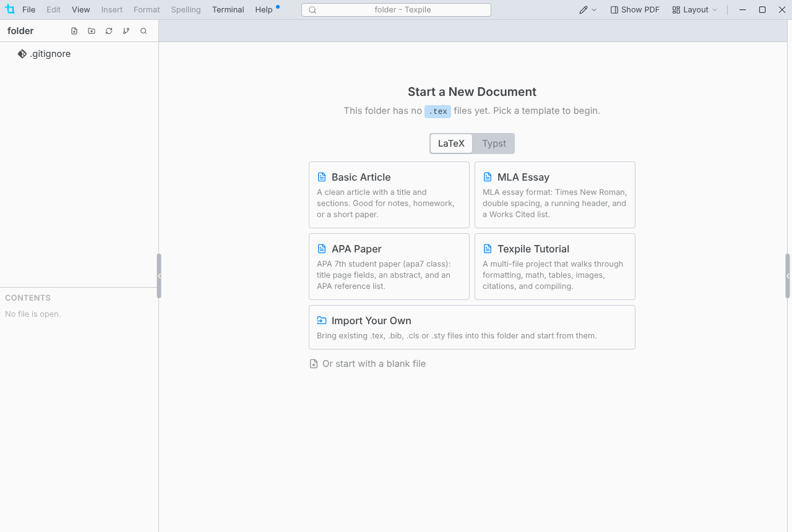Click the MLA Essay document icon
Screen dimensions: 792x532
coord(488,177)
